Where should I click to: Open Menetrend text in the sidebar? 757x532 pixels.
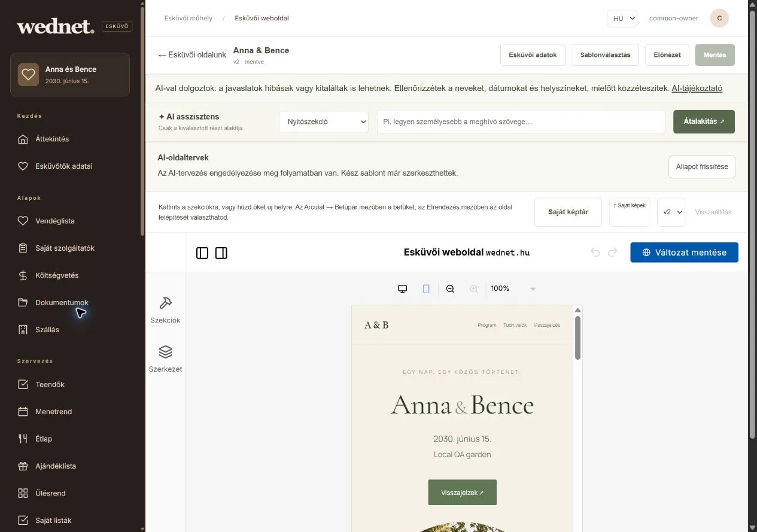[53, 412]
